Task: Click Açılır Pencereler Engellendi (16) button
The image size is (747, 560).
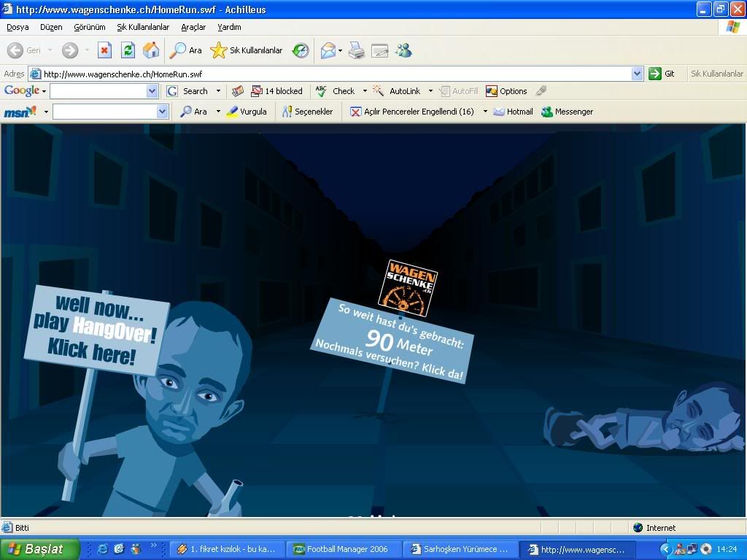Action: (412, 112)
